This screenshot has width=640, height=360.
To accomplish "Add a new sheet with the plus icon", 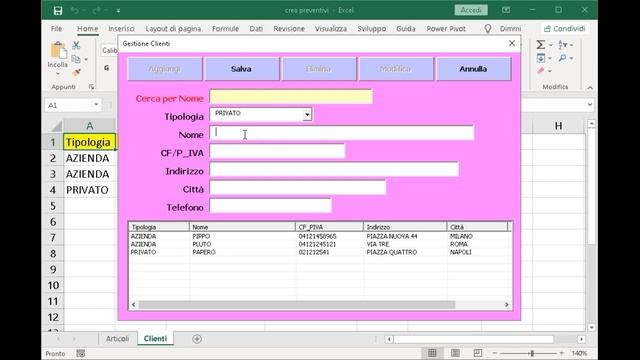I will tap(197, 339).
